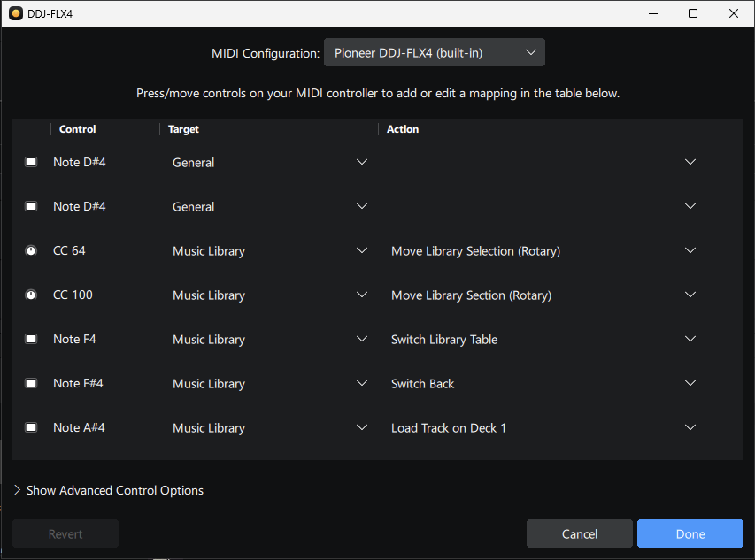Select the CC 100 radio button
Image resolution: width=755 pixels, height=560 pixels.
[x=31, y=295]
